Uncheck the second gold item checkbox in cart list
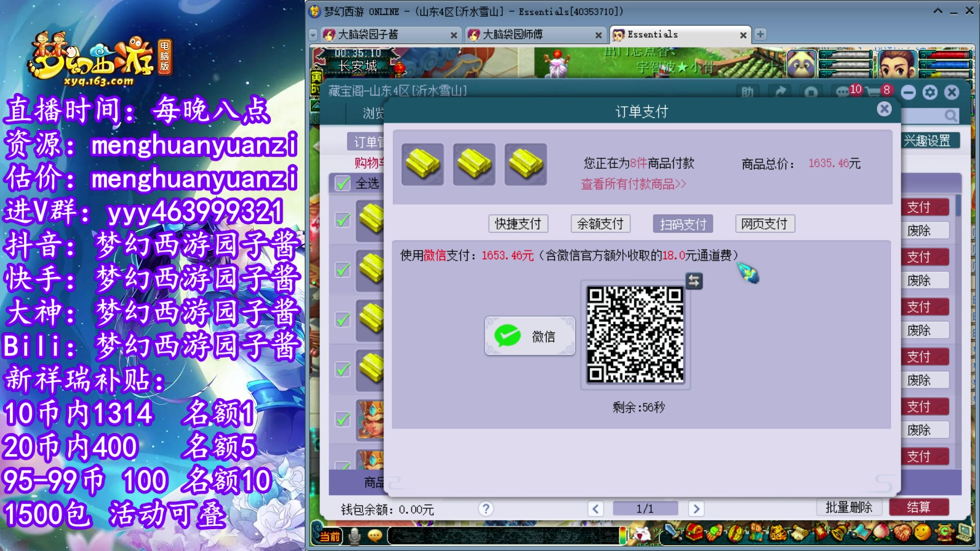This screenshot has width=980, height=551. pos(342,269)
